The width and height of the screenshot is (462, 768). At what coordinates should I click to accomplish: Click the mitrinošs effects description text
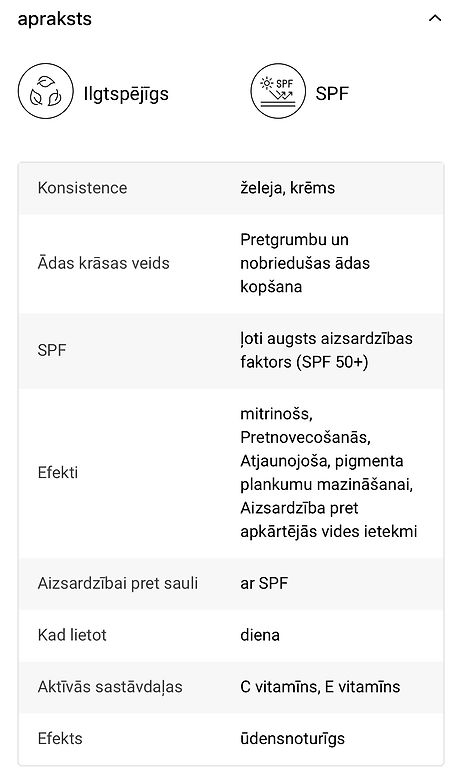(329, 473)
